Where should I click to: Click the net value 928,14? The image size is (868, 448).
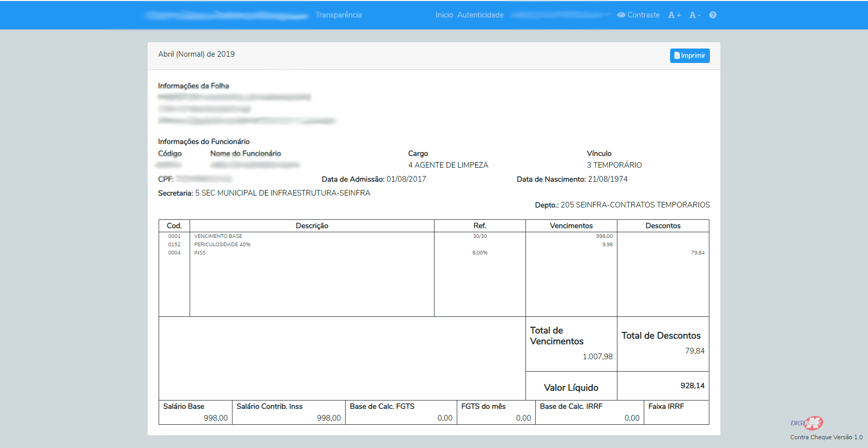692,386
